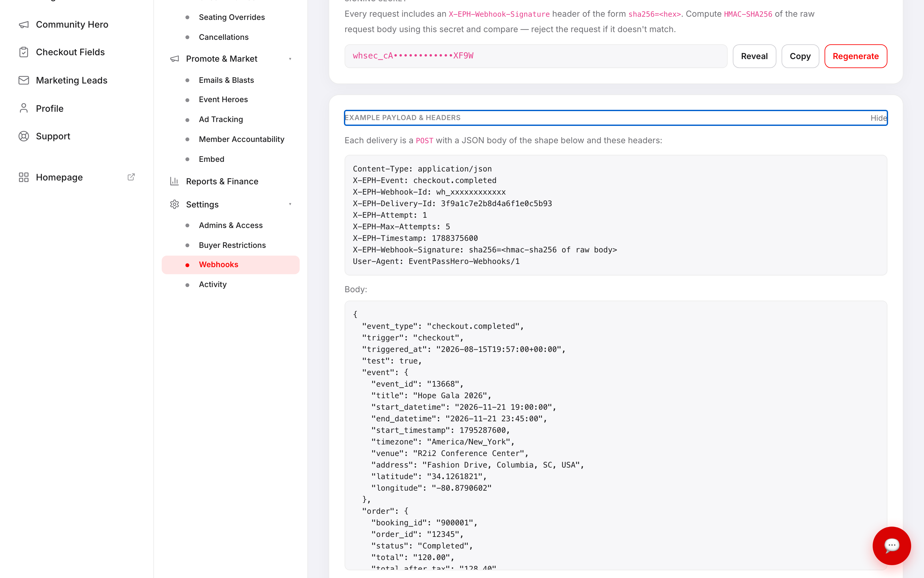The image size is (924, 578).
Task: Open Ad Tracking
Action: pos(221,119)
